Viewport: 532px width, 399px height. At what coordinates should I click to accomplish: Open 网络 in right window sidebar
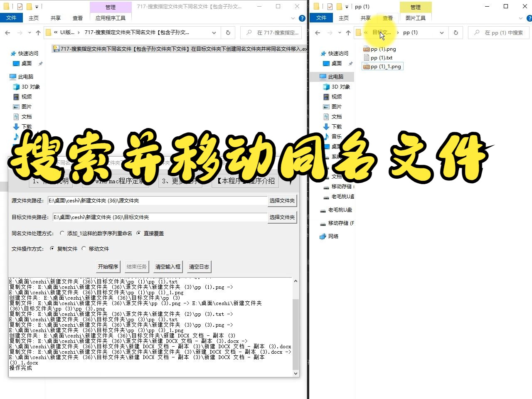tap(329, 236)
